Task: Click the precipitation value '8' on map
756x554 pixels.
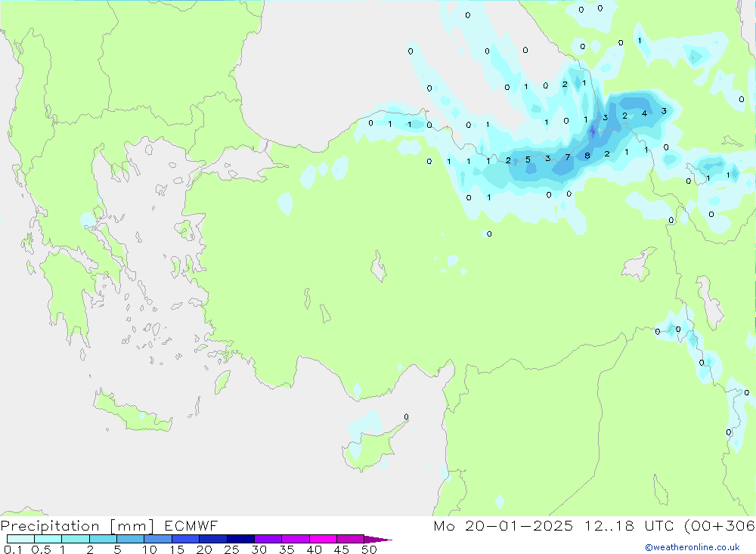Action: (x=587, y=156)
